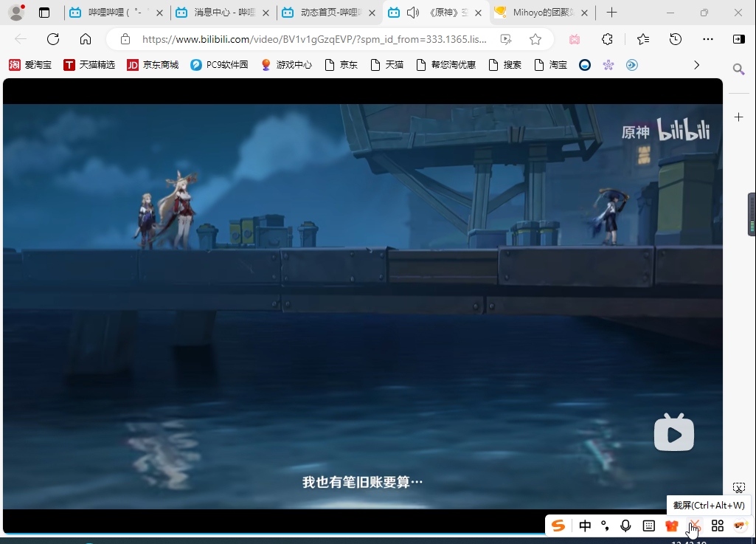Click the video enhance icon in address bar
This screenshot has width=756, height=544.
click(506, 39)
